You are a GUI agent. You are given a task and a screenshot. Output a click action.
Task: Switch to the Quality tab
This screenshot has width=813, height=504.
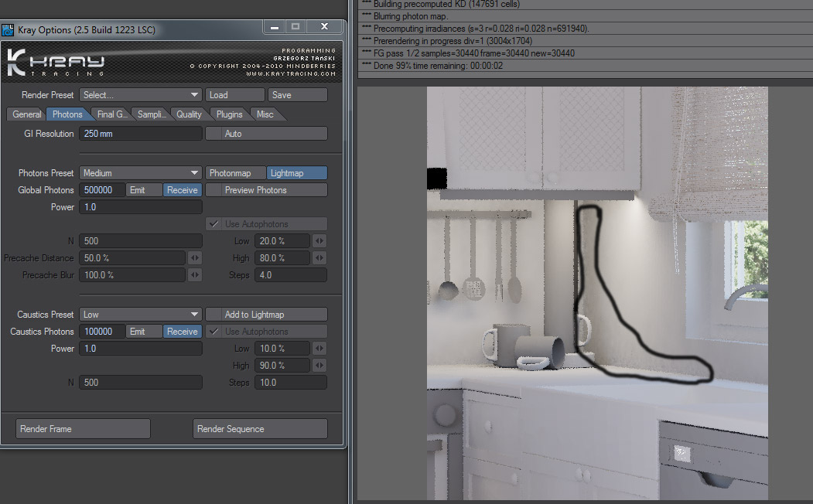[189, 114]
